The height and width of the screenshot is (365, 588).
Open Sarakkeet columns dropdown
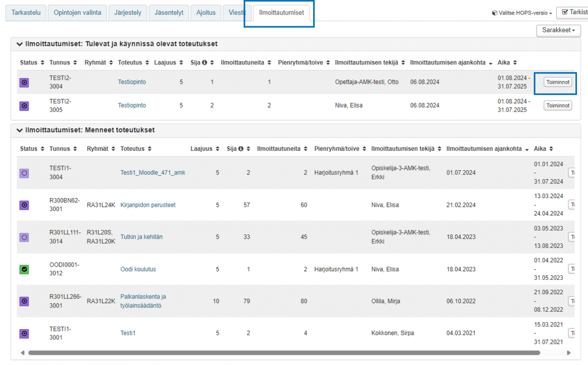[x=559, y=30]
